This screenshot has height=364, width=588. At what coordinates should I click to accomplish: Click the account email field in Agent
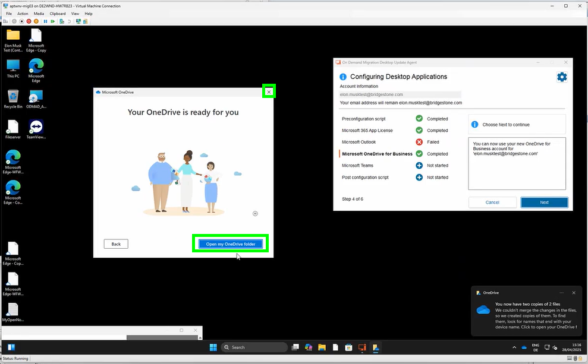pyautogui.click(x=400, y=94)
